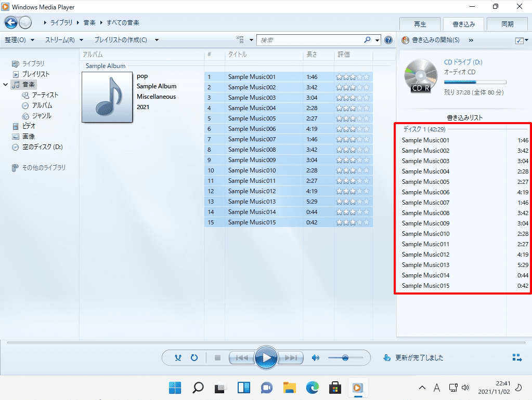Viewport: 532px width, 400px height.
Task: Skip to previous track
Action: pos(242,357)
